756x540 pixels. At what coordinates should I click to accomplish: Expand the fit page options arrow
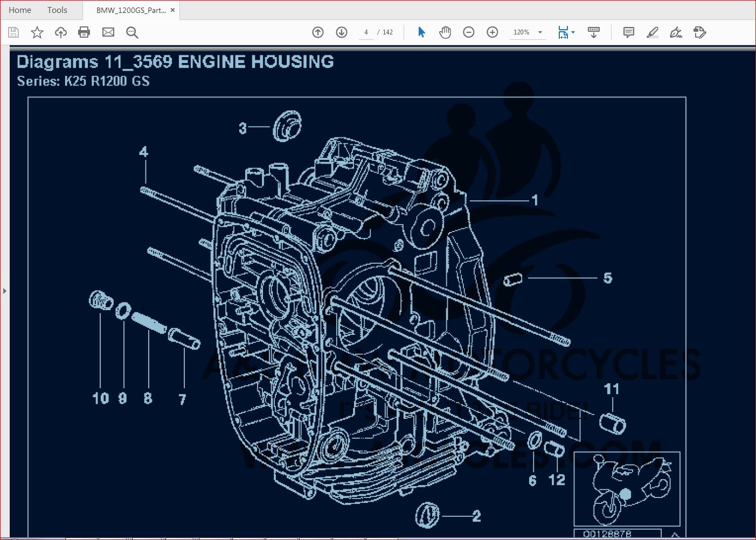(x=573, y=32)
